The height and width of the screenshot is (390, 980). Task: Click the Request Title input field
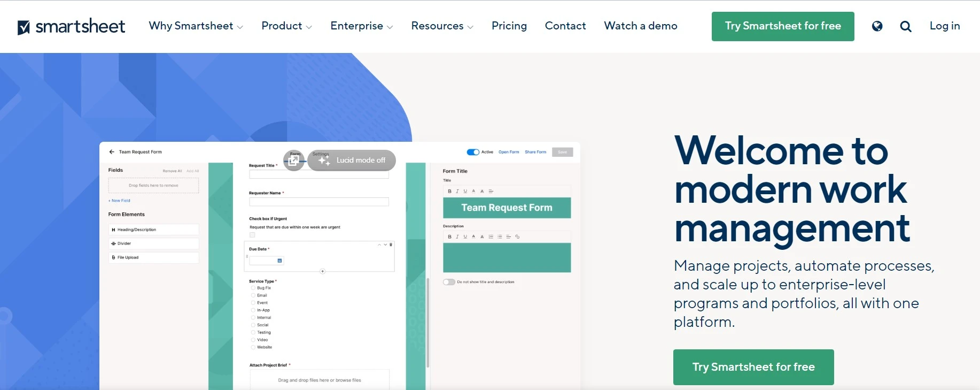pos(319,174)
